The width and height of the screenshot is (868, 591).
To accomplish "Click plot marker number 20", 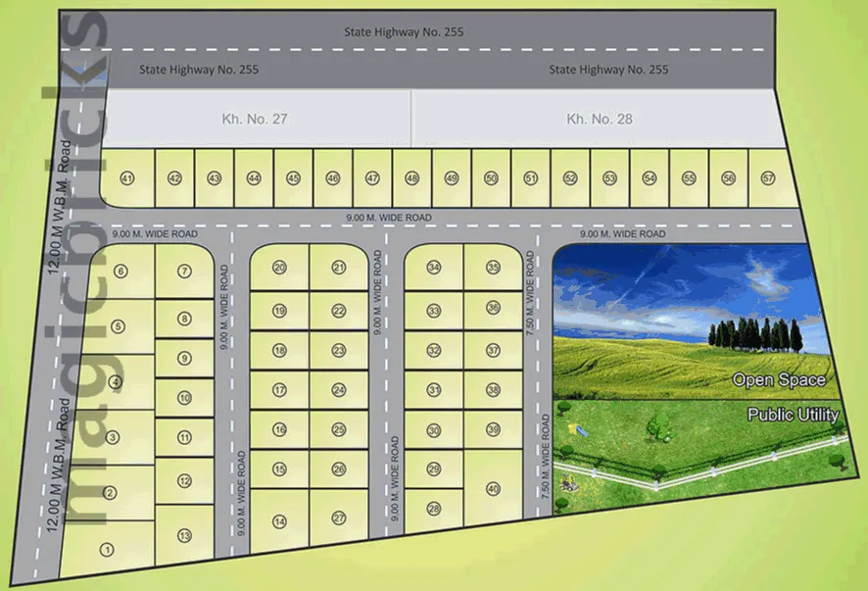I will 279,268.
